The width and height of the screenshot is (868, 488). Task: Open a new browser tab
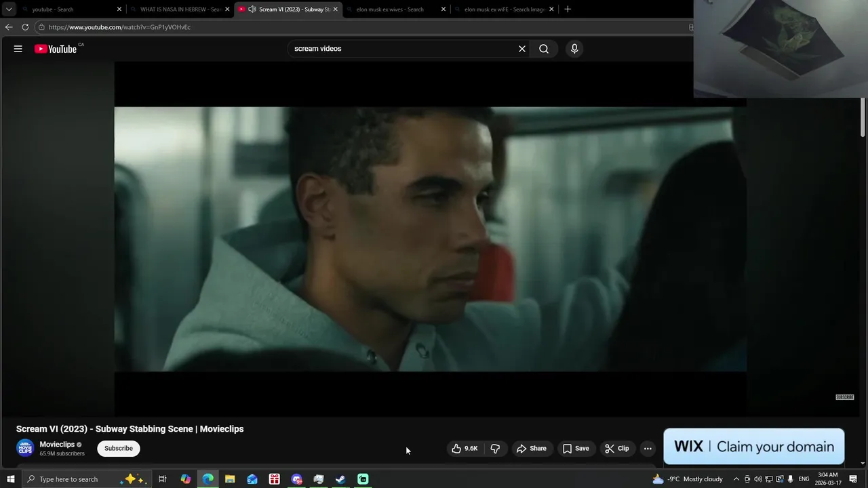point(568,9)
